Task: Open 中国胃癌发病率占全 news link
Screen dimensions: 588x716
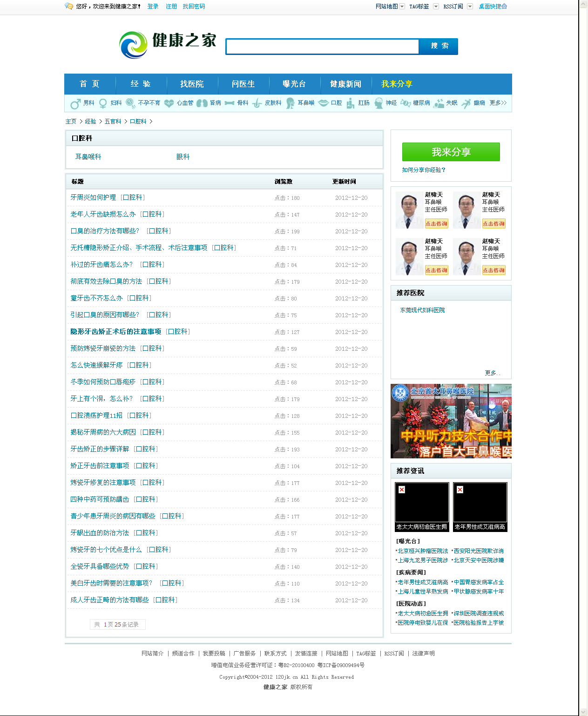Action: (479, 582)
